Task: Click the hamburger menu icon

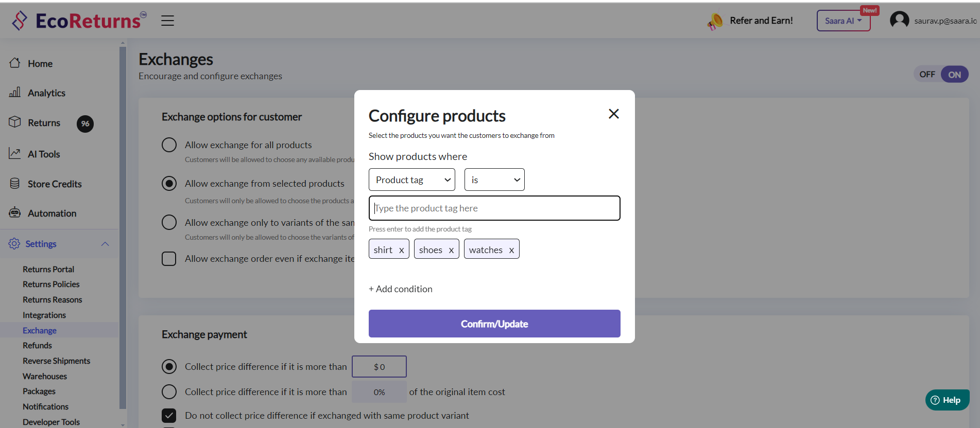Action: click(x=167, y=21)
